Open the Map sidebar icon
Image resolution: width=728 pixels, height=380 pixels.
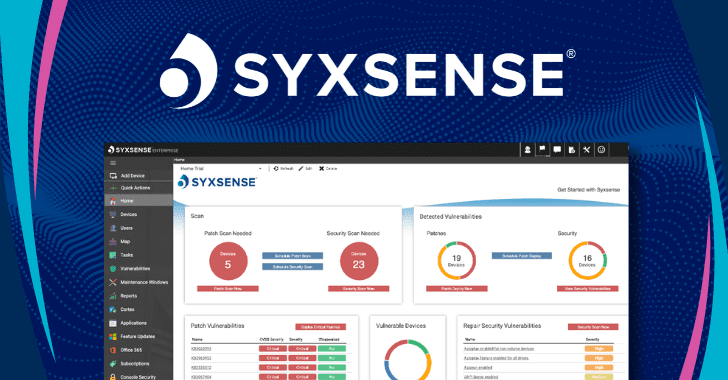click(113, 242)
